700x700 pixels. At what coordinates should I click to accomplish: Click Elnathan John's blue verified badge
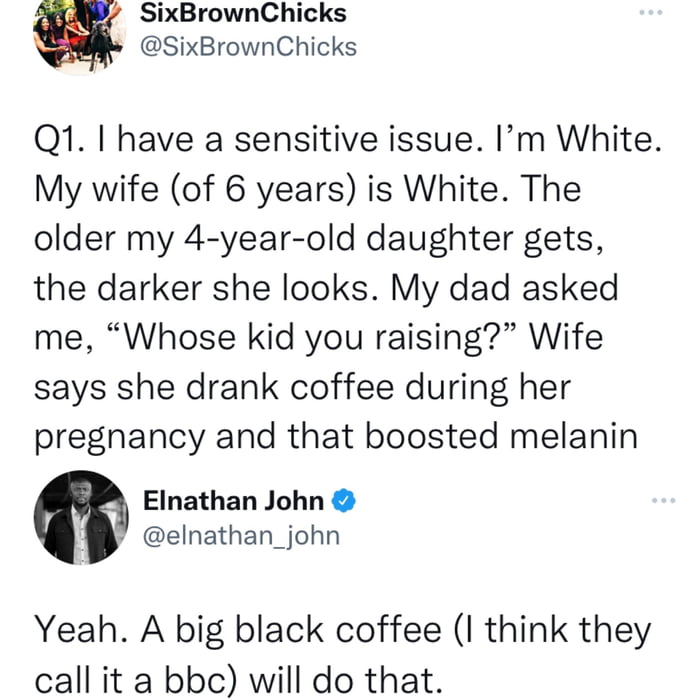click(x=343, y=500)
